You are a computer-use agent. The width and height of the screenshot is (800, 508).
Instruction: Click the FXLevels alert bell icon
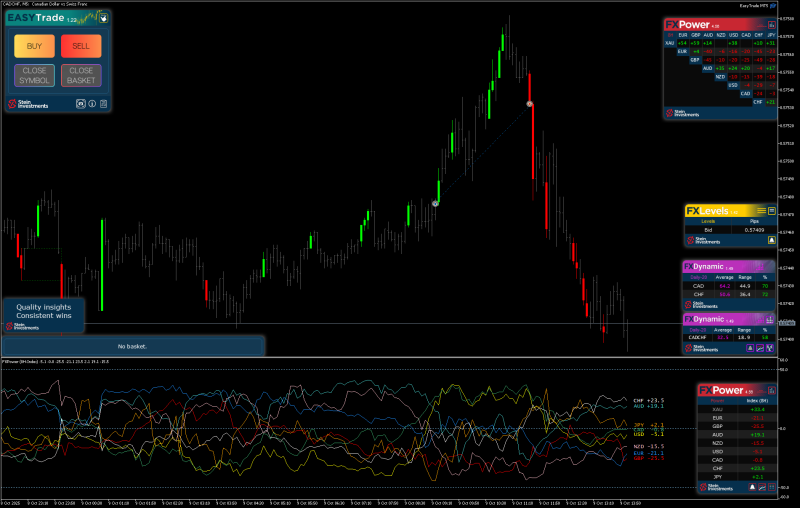(x=771, y=240)
